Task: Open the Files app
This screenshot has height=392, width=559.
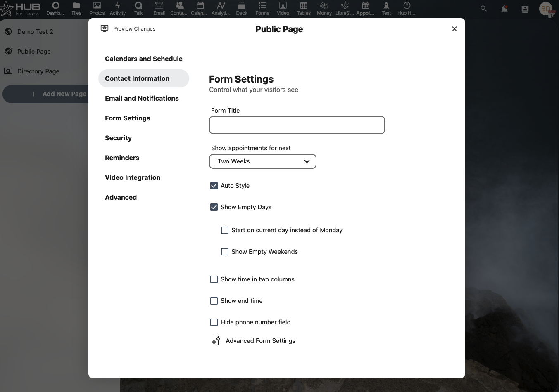Action: click(76, 8)
